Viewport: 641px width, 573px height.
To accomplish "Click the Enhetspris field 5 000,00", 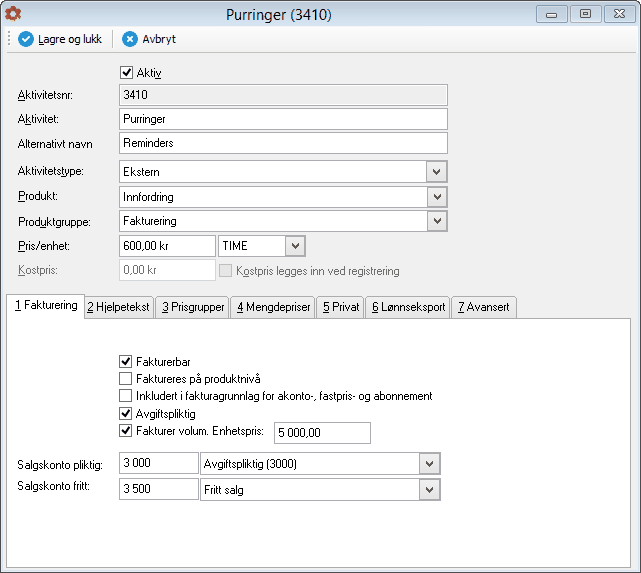I will (x=322, y=433).
